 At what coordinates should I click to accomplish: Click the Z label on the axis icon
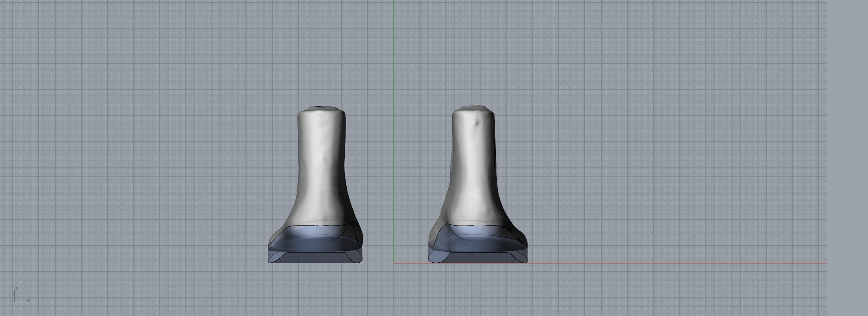17,289
